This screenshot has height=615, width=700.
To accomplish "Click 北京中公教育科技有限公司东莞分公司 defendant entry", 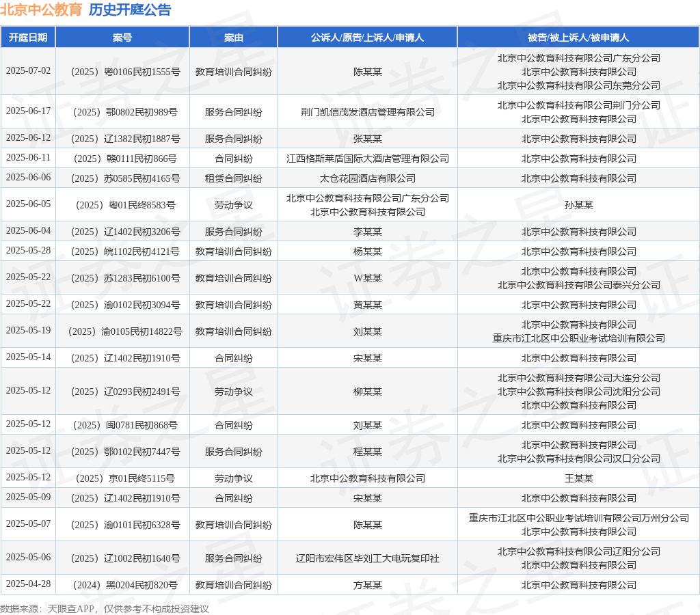I will click(x=578, y=85).
